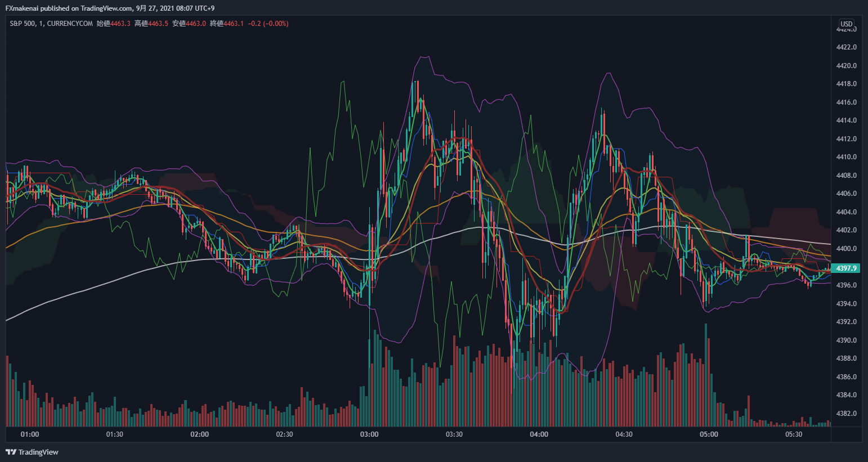This screenshot has height=462, width=868.
Task: Select the 05:00 time axis marker
Action: click(709, 434)
